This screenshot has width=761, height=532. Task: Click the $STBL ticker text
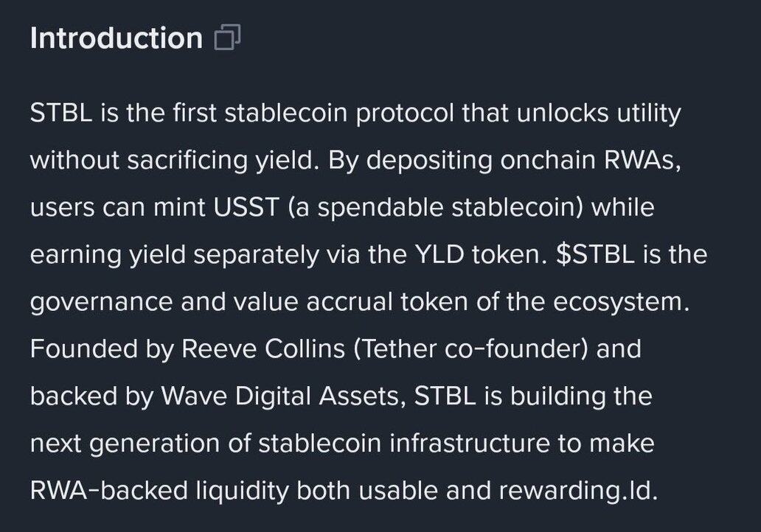pos(596,254)
